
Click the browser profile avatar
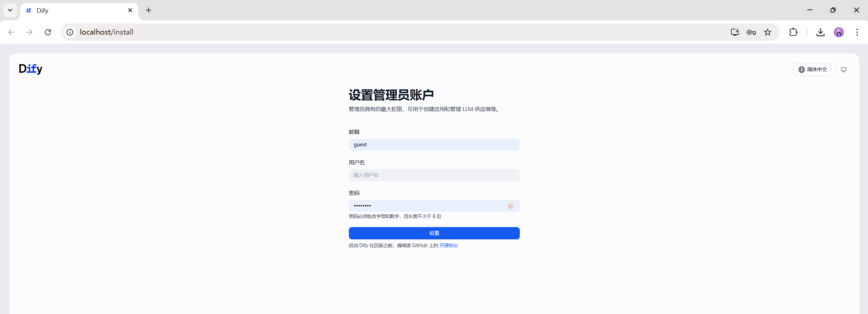click(839, 32)
